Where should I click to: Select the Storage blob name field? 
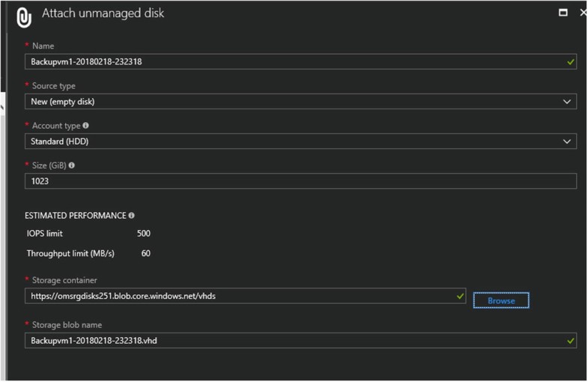[x=292, y=341]
